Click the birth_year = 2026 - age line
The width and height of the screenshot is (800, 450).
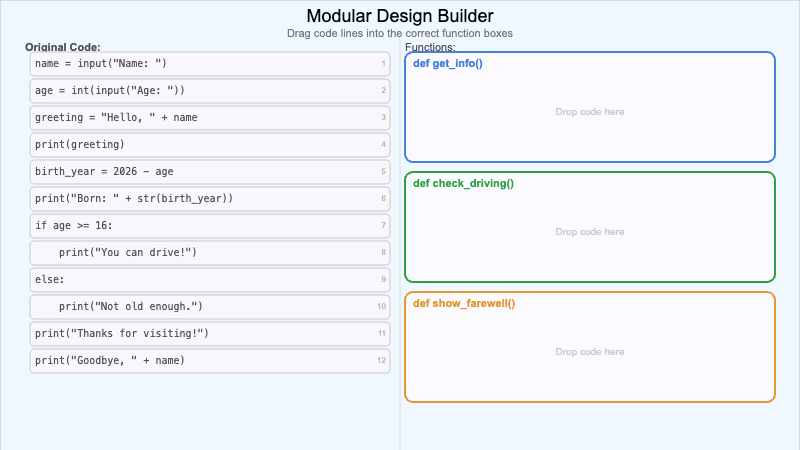(210, 172)
